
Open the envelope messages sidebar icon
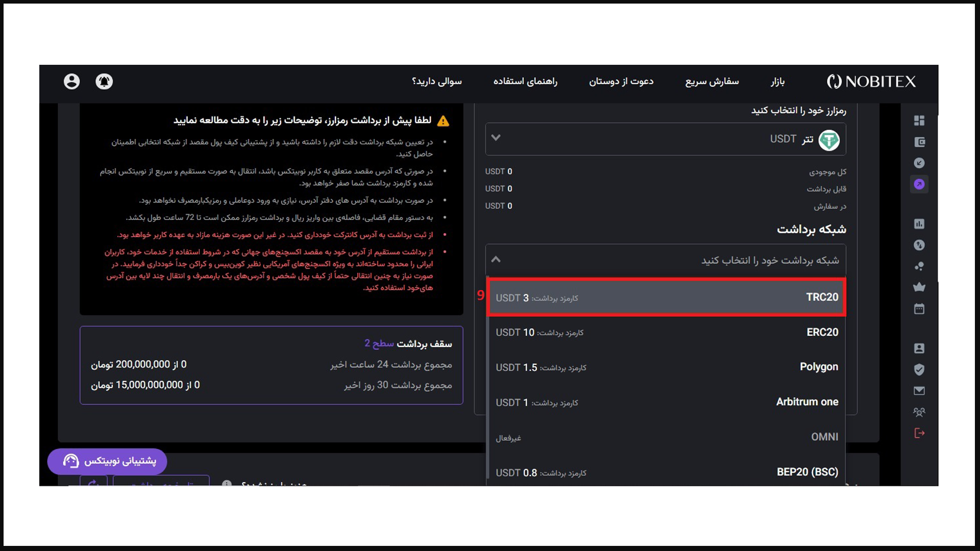919,391
